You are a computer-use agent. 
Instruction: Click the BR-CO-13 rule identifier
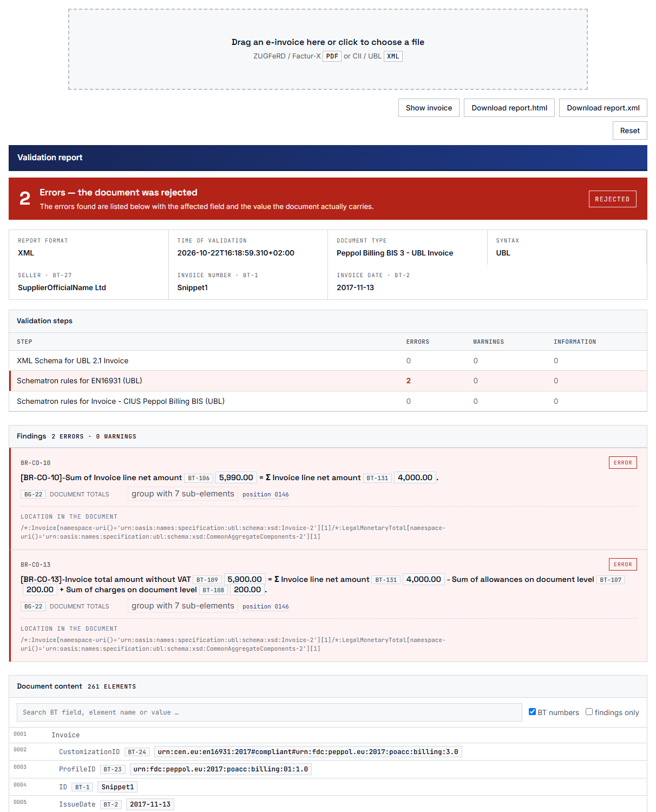point(36,565)
